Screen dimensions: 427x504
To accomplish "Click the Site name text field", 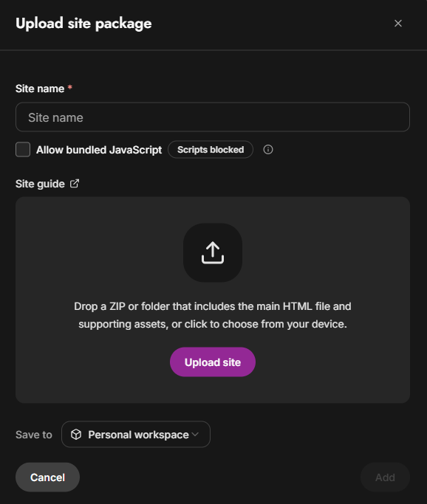I will pos(212,117).
